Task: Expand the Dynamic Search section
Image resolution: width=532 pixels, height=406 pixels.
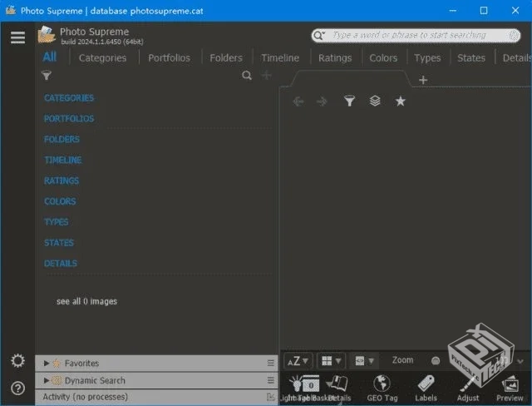Action: (x=47, y=380)
